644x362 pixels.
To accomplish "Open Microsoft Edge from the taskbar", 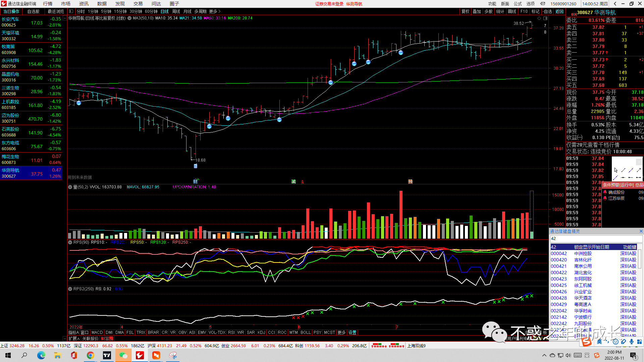I will coord(41,355).
